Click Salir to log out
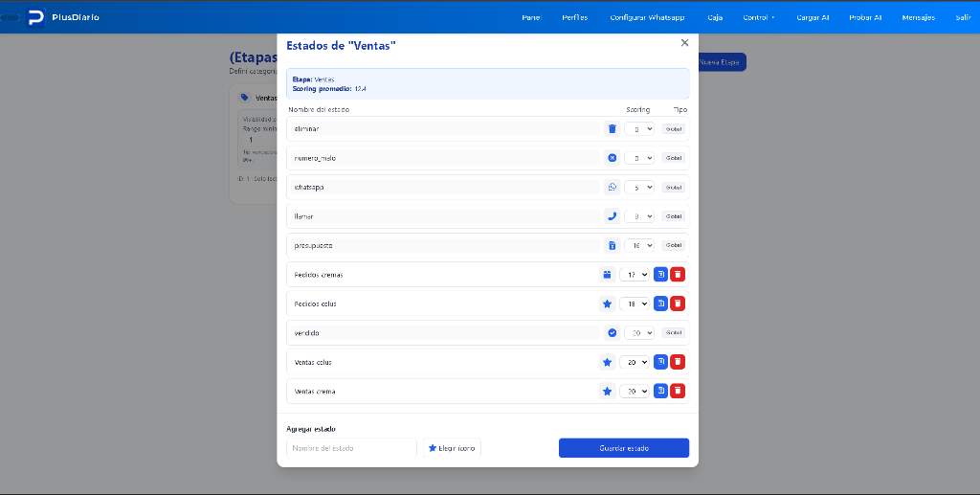The height and width of the screenshot is (495, 980). (963, 17)
